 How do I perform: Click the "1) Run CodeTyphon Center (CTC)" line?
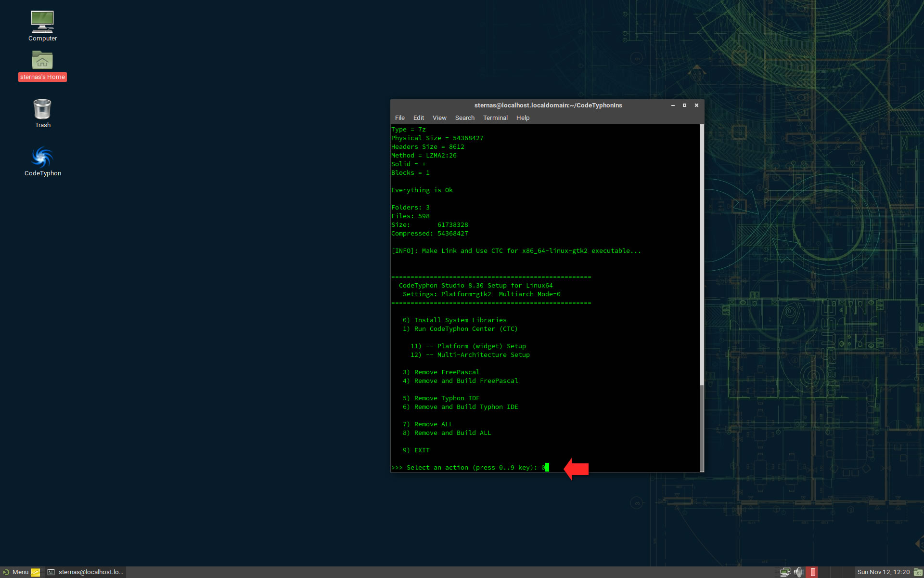pyautogui.click(x=460, y=329)
